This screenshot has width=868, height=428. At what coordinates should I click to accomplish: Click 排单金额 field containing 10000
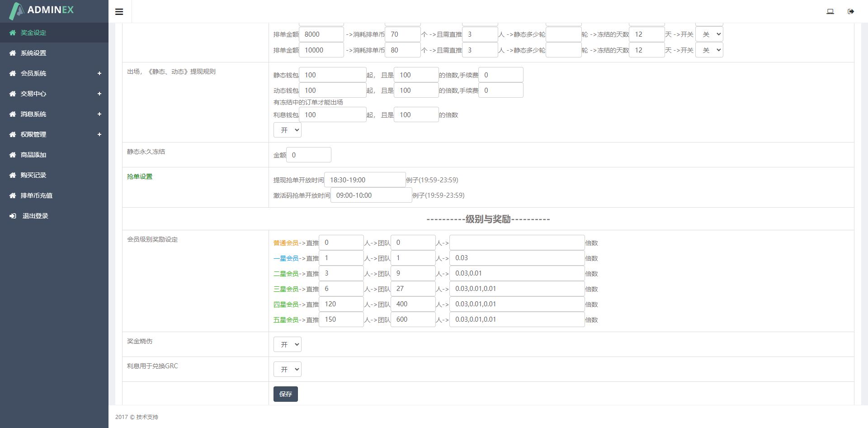(321, 50)
